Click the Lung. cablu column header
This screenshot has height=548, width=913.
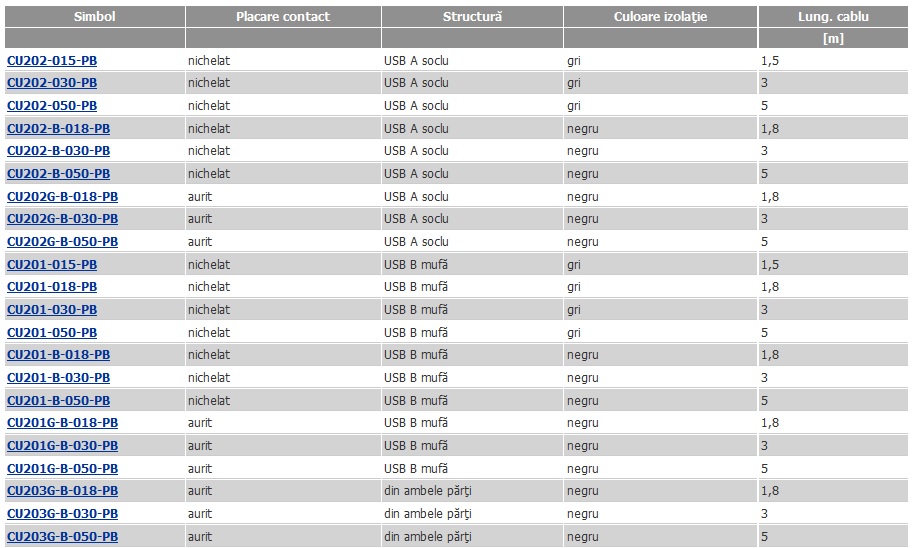pos(833,16)
